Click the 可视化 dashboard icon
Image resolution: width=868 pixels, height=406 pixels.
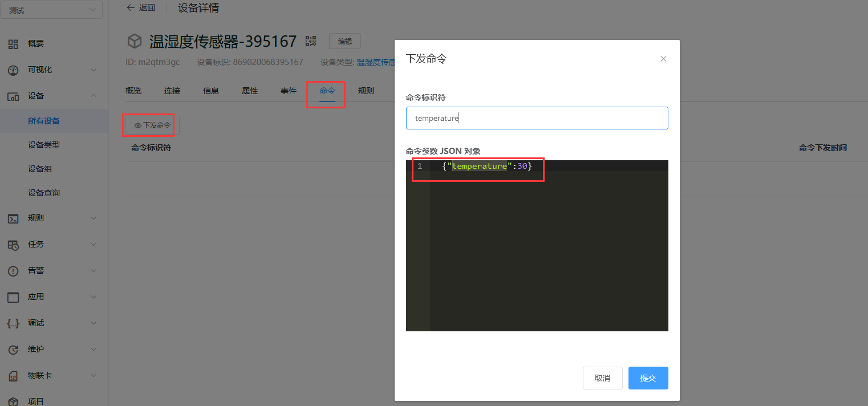(13, 70)
